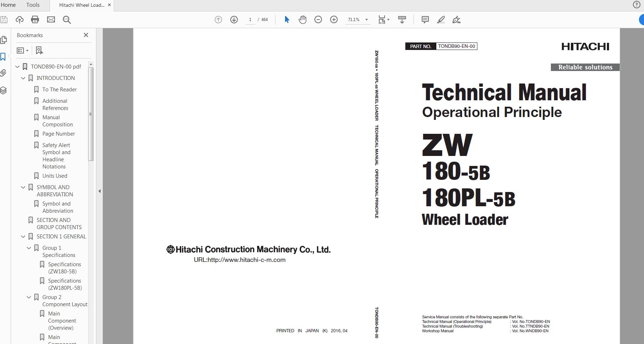Send file by email envelope icon

tap(51, 20)
